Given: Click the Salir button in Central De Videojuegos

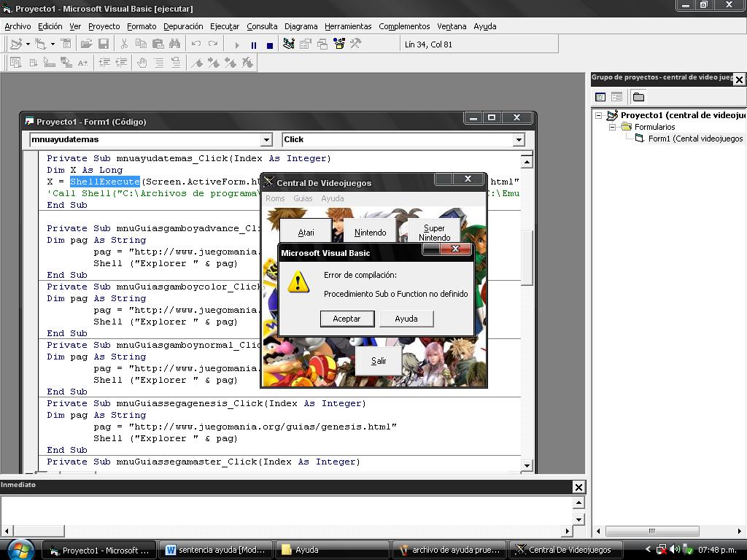Looking at the screenshot, I should [x=379, y=360].
